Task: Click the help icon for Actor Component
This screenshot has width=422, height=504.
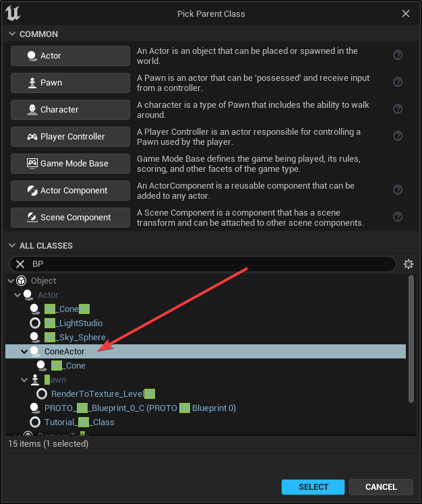Action: click(x=398, y=190)
